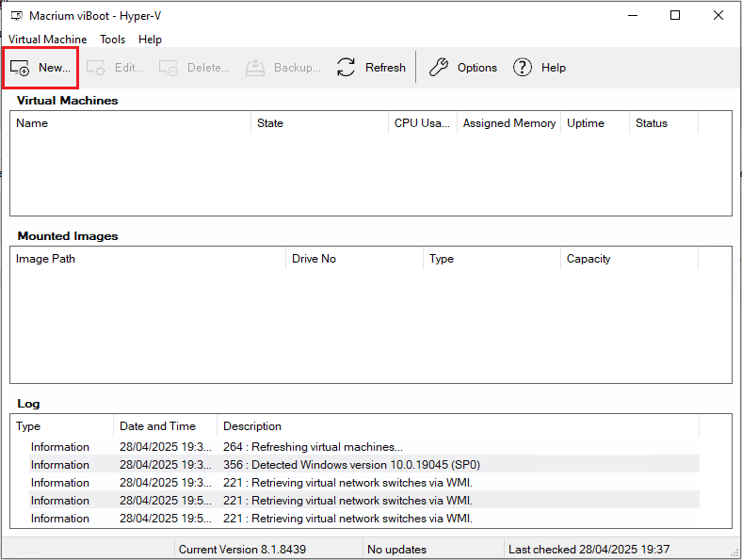Select the 'Refreshing virtual machines' log entry
The height and width of the screenshot is (560, 742).
coord(313,447)
